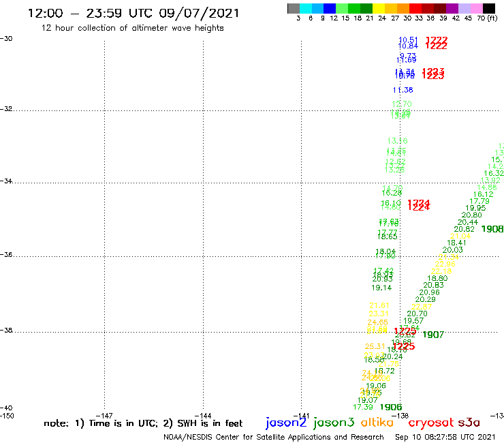Click the orange swatch in the color scale

[x=403, y=8]
